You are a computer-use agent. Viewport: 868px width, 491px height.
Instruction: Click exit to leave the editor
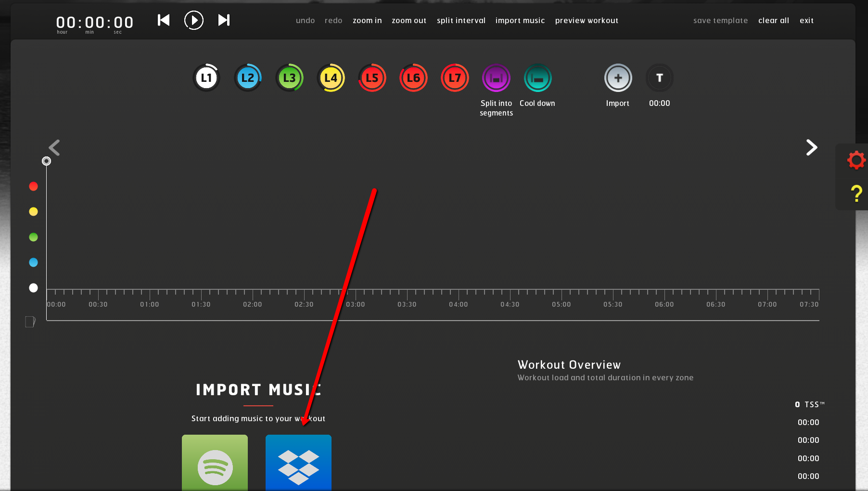coord(806,20)
